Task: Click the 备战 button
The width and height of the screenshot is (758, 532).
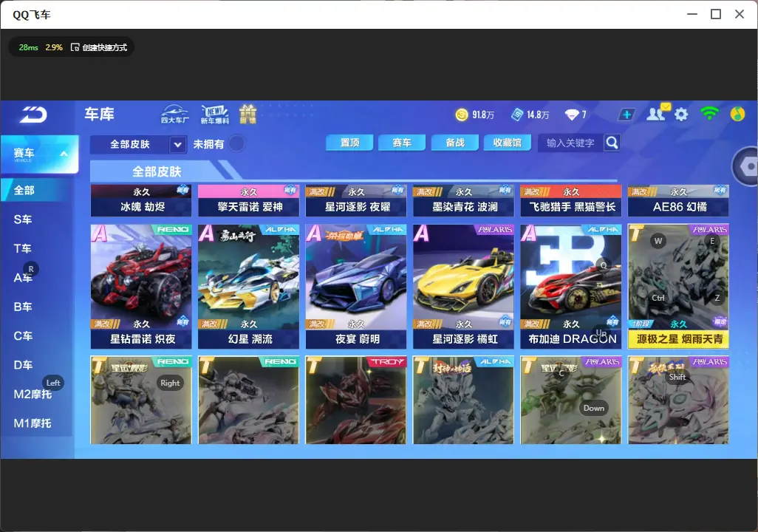Action: 455,143
